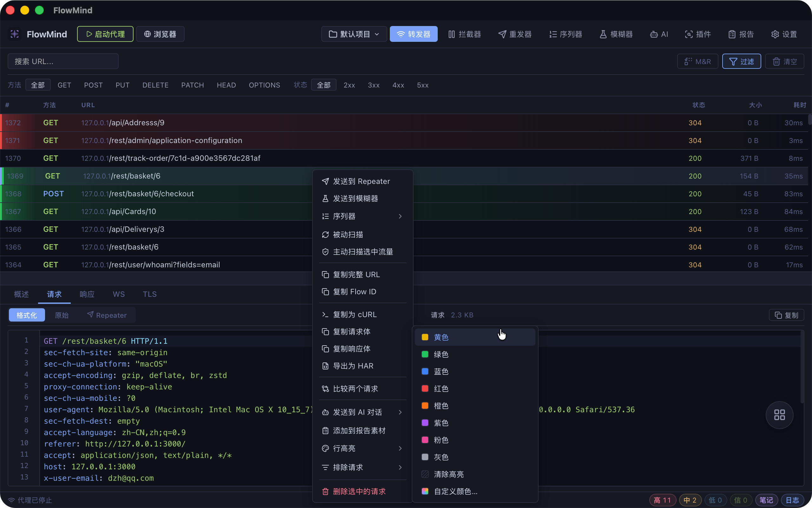Expand the 发送到 AI 对话 submenu
Image resolution: width=812 pixels, height=508 pixels.
tap(363, 412)
